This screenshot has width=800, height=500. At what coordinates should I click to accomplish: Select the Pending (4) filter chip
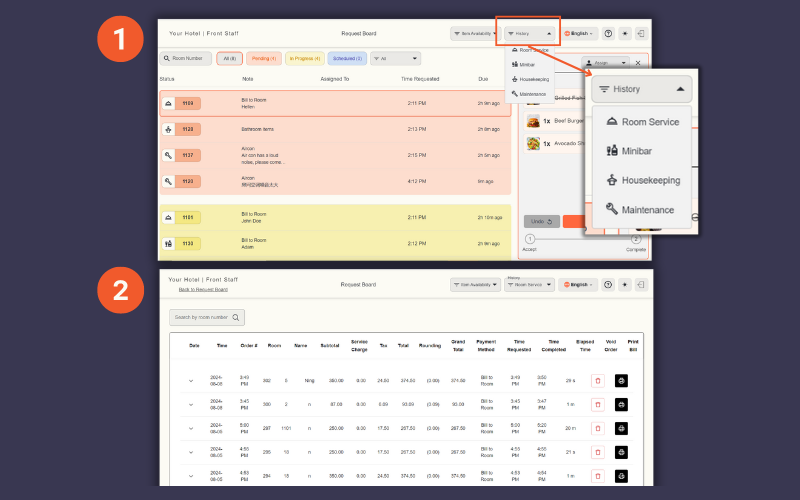[x=264, y=59]
